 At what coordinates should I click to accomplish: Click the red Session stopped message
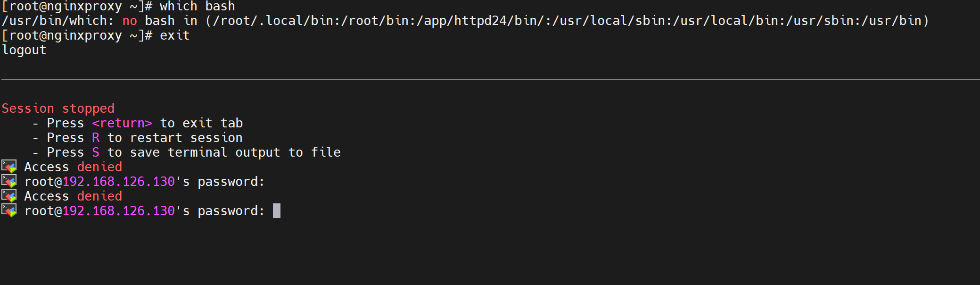tap(58, 109)
